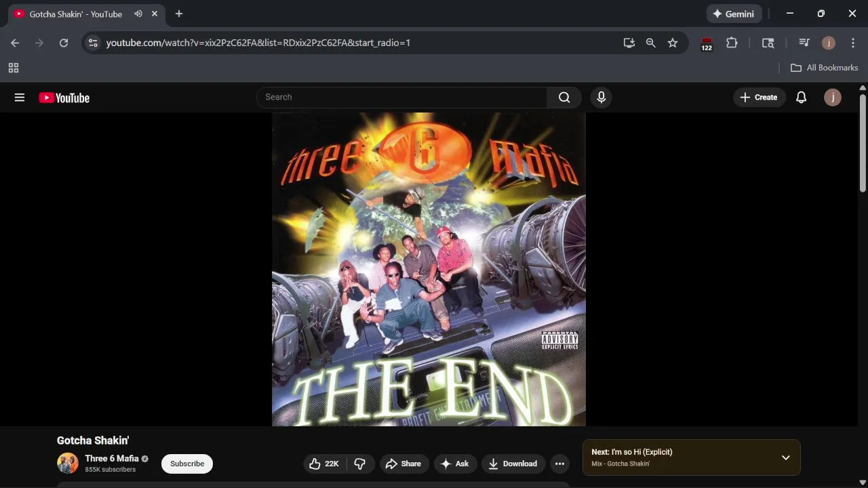Open more actions three-dot menu
Viewport: 868px width, 488px height.
pos(559,464)
